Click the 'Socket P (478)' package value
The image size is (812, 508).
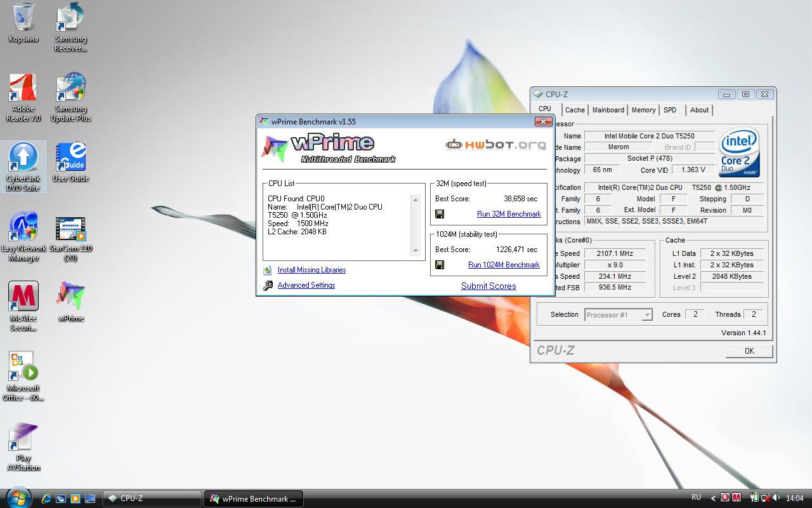point(648,158)
